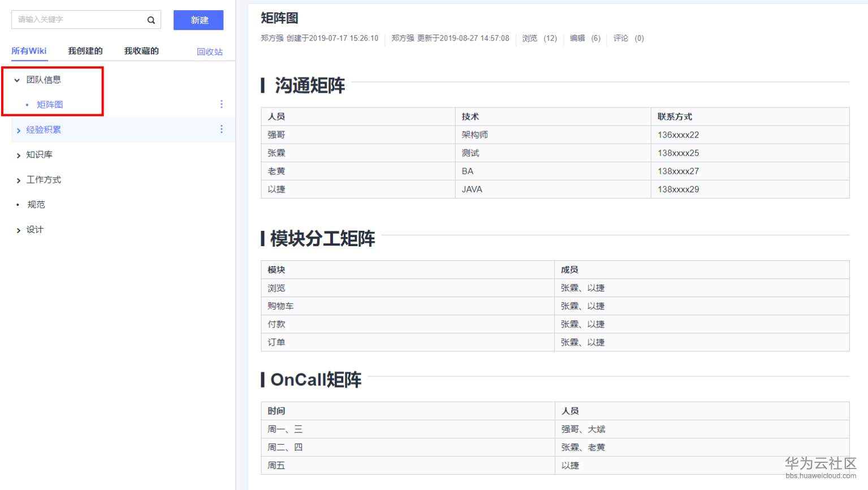Expand the 知识库 tree node
Screen dimensions: 868x490
click(18, 155)
